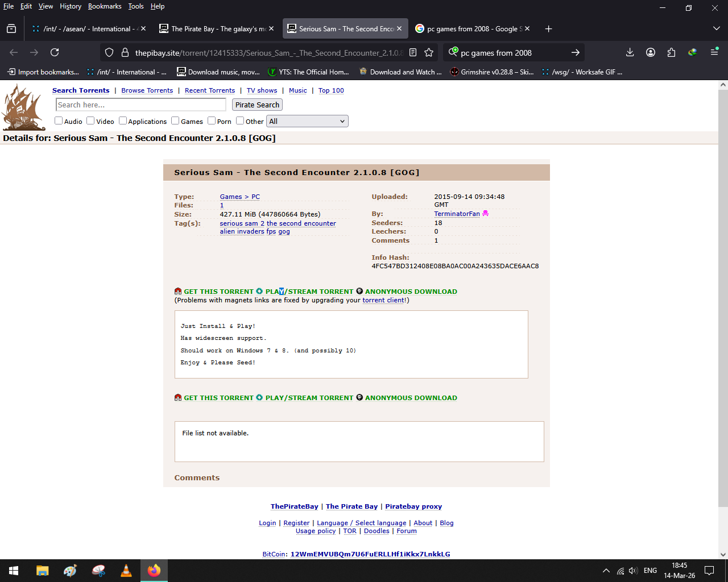Open "YTS: The Official Hom..." bookmark
The width and height of the screenshot is (728, 582).
[x=308, y=72]
